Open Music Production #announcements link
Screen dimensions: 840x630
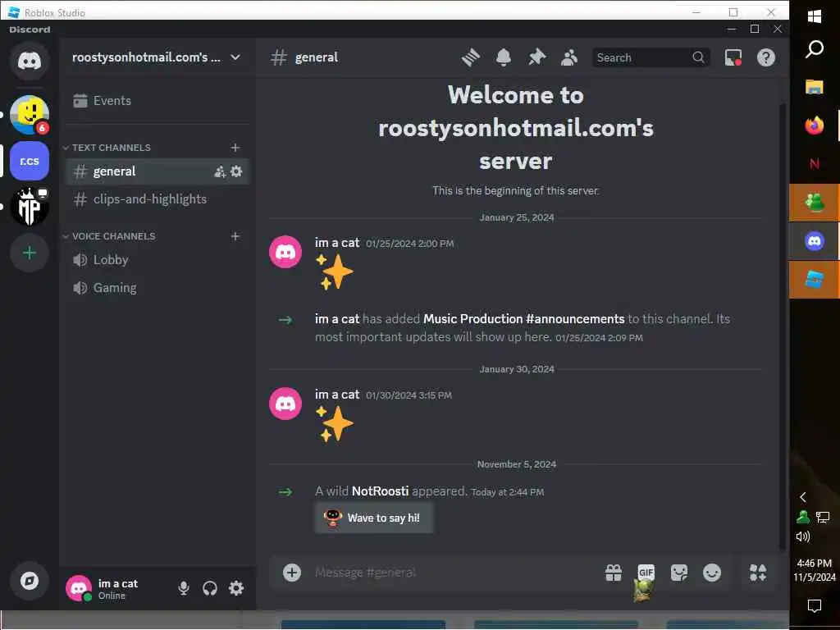[x=523, y=319]
